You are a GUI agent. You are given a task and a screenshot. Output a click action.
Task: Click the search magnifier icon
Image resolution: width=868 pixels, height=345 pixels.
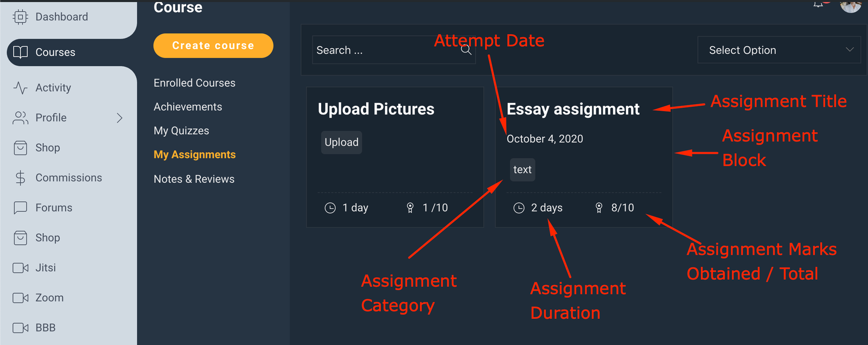click(x=466, y=50)
